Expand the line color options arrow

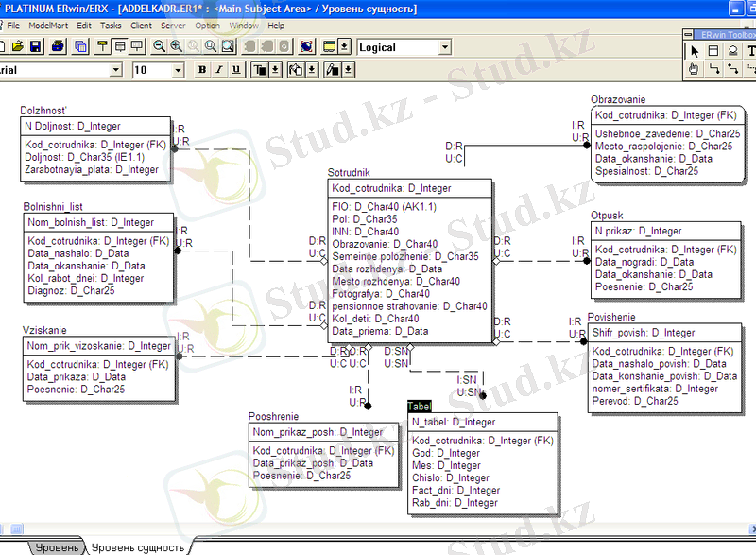point(349,70)
